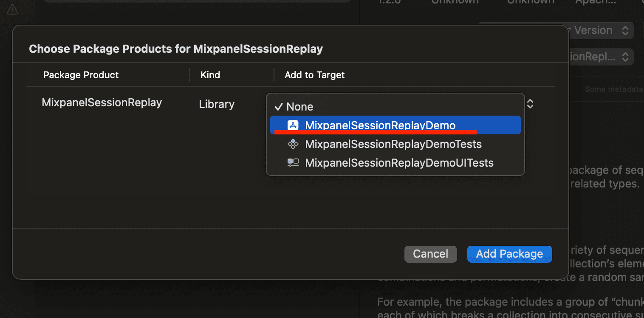Click the checkmark next to None

[279, 107]
